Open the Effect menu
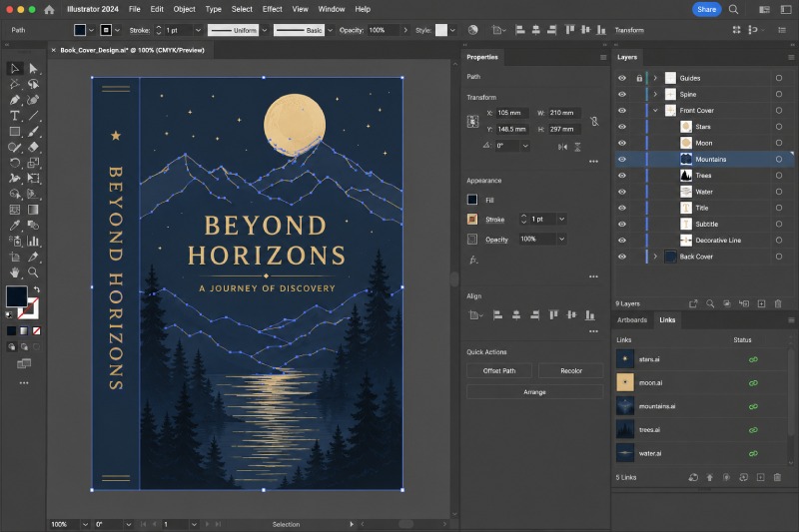799x532 pixels. [272, 9]
